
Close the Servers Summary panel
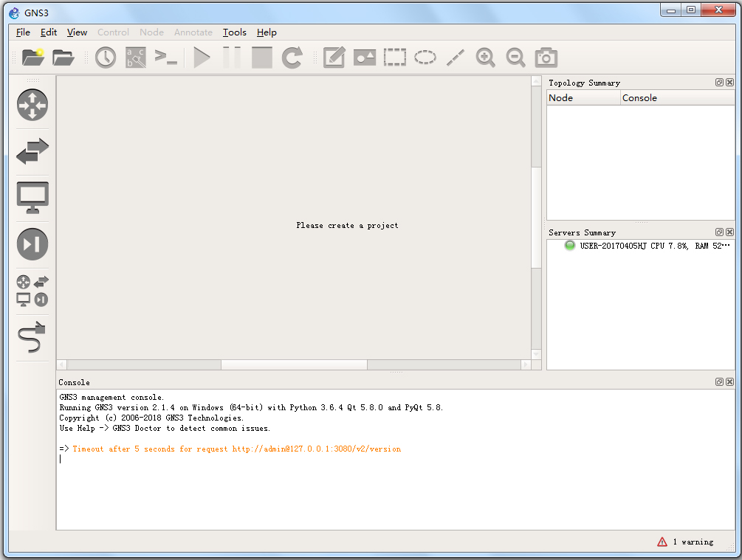729,232
